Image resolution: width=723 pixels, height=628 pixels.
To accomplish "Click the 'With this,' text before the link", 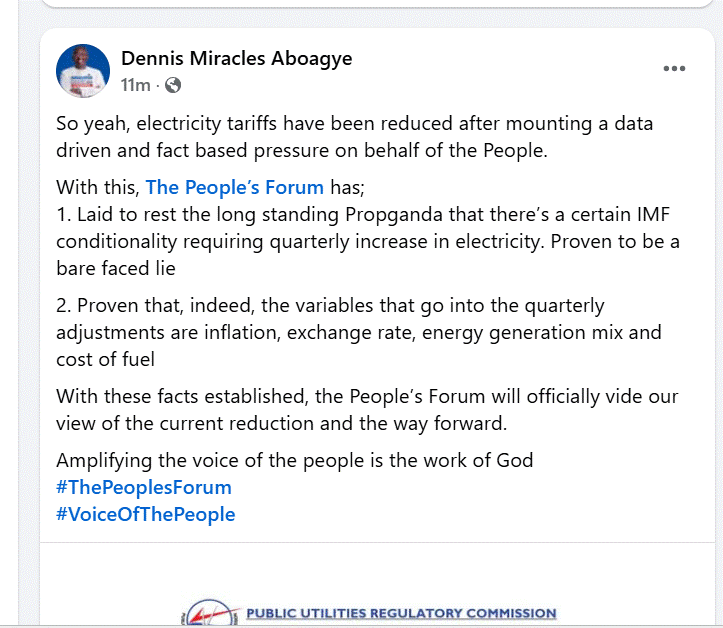I will click(98, 186).
